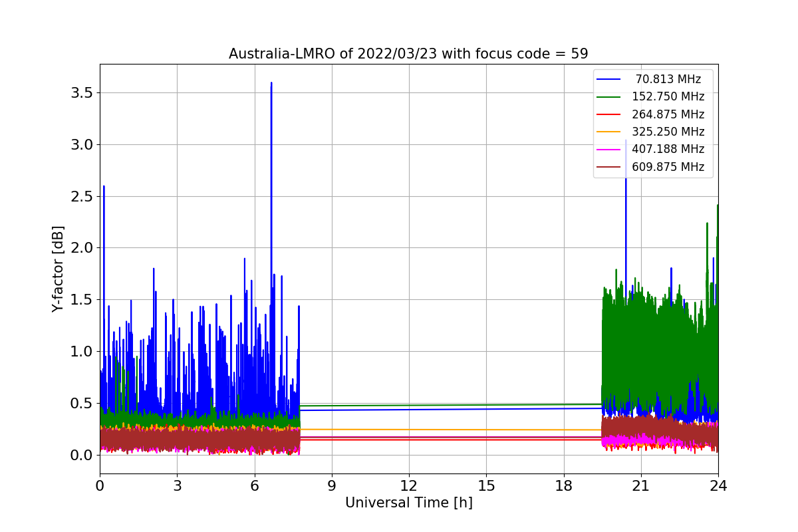Click the tallest blue spike peak near 3.6 dB
Viewport: 798px width, 532px height.
(271, 84)
